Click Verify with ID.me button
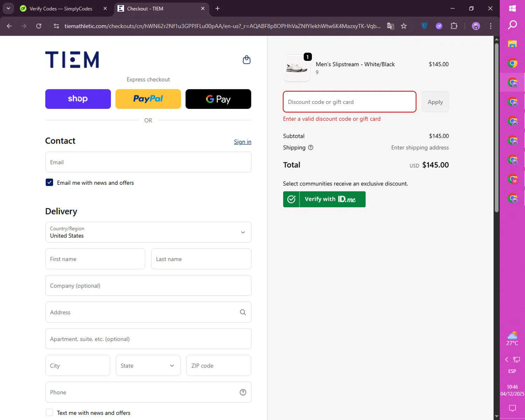 pos(324,199)
